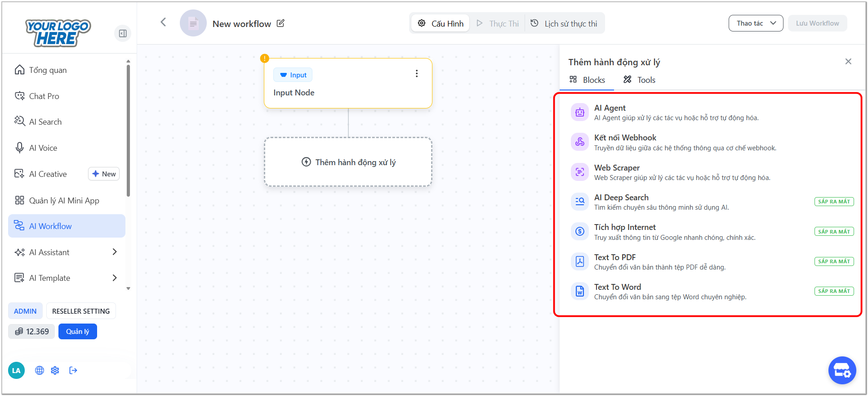Collapse the sidebar with the panel icon

tap(123, 33)
